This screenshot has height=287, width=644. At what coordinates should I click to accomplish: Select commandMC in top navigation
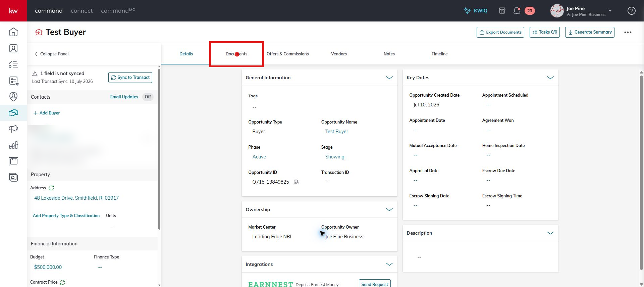118,11
